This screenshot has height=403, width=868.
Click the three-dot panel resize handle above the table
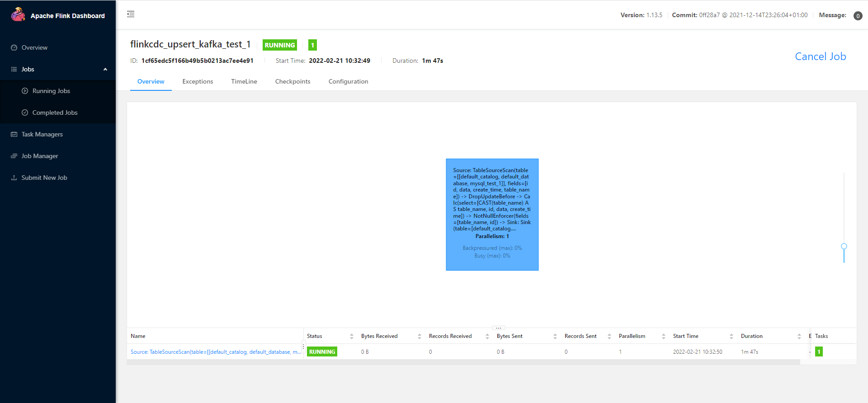coord(498,328)
